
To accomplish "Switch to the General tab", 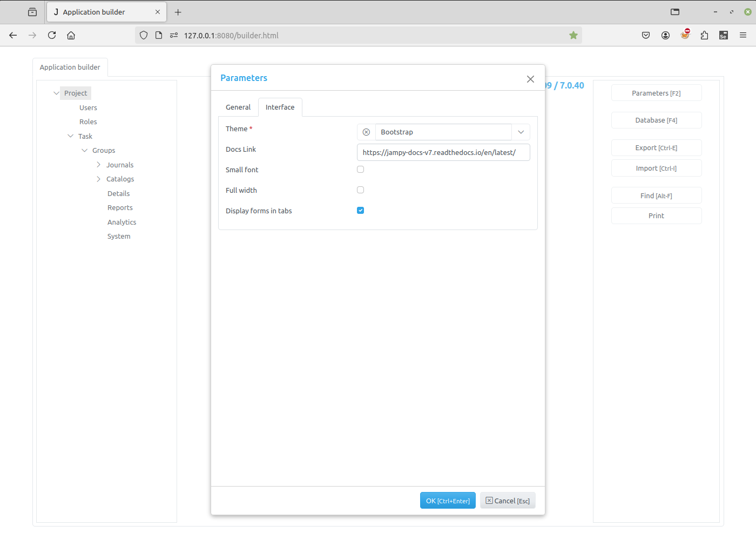I will pos(238,107).
